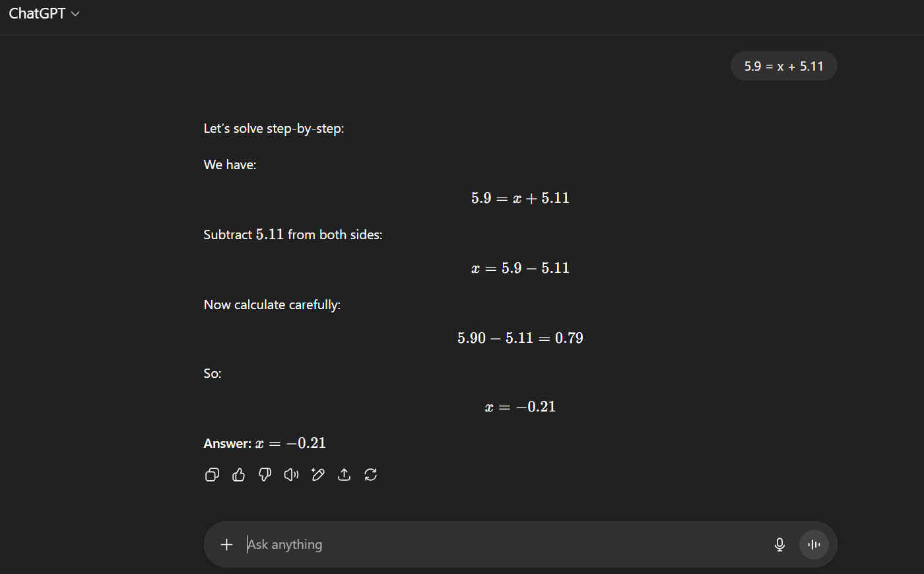Mark the response with thumbs down
This screenshot has height=574, width=924.
(265, 475)
